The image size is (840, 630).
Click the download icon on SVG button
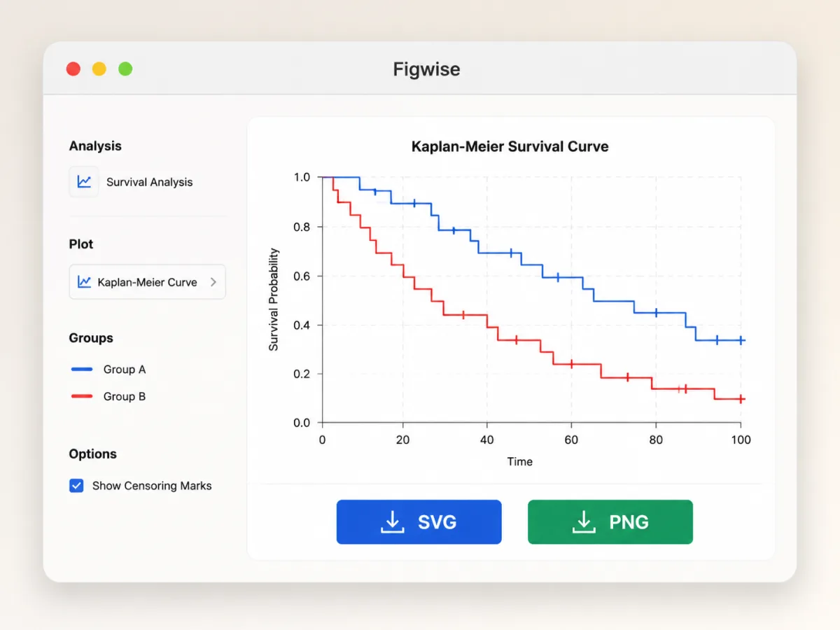click(x=393, y=522)
